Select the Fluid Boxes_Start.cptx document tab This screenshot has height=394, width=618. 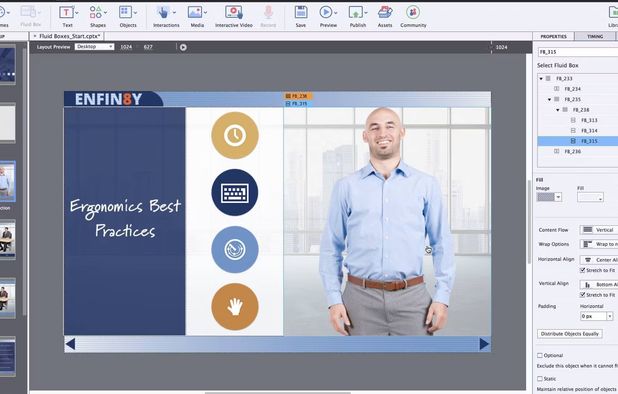(70, 36)
